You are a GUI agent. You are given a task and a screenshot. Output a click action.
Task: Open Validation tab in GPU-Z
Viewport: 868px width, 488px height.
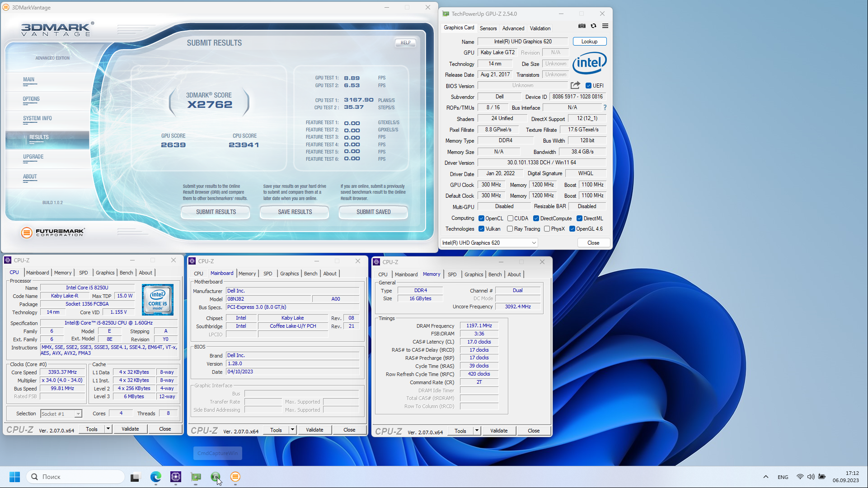pyautogui.click(x=540, y=28)
